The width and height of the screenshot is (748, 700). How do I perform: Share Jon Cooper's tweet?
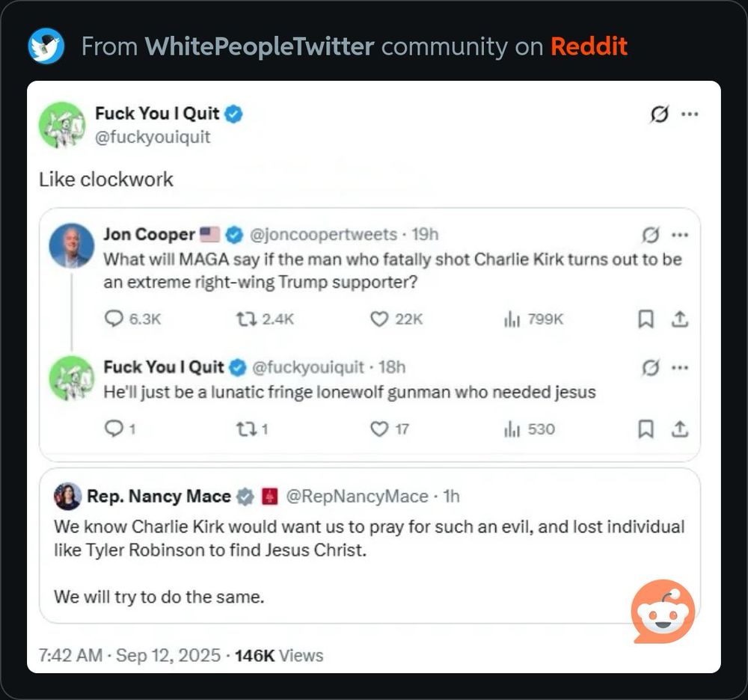[x=680, y=319]
